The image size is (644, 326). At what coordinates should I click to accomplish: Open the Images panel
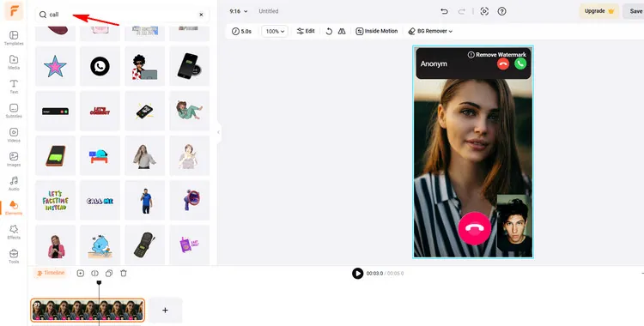[14, 159]
